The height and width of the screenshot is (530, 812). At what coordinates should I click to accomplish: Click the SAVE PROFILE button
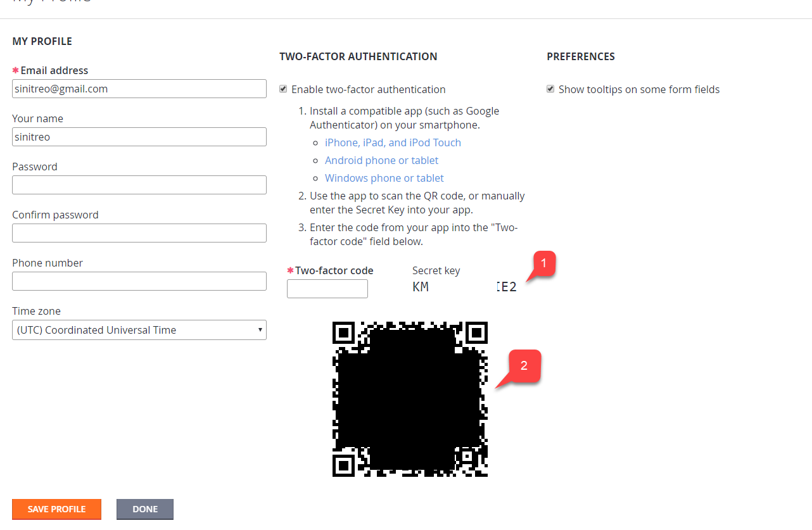pos(56,509)
